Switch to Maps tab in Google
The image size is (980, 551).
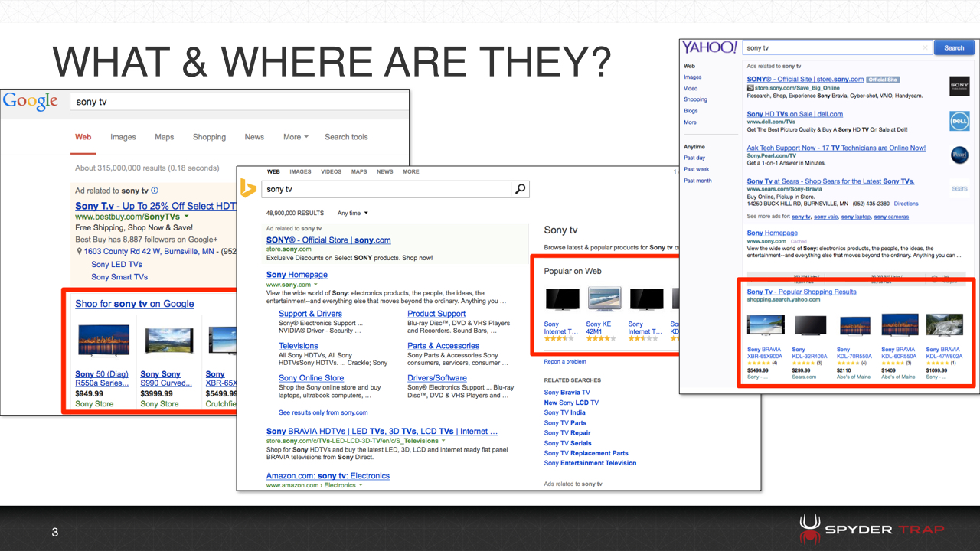[x=164, y=137]
